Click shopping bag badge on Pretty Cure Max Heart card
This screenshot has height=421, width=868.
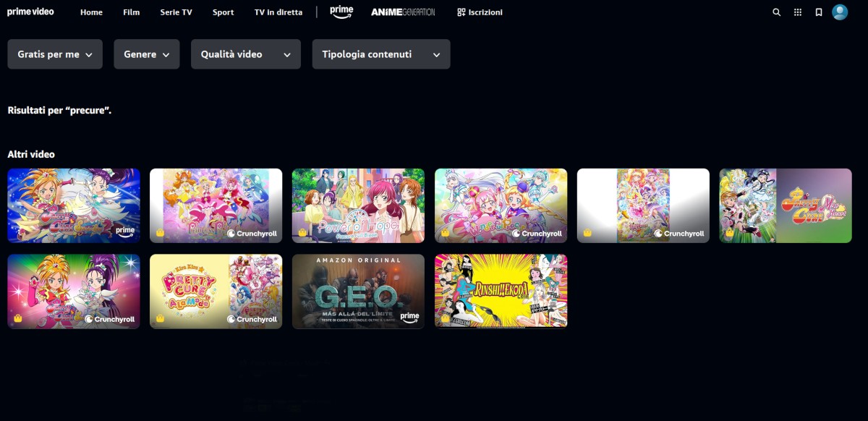(x=729, y=233)
